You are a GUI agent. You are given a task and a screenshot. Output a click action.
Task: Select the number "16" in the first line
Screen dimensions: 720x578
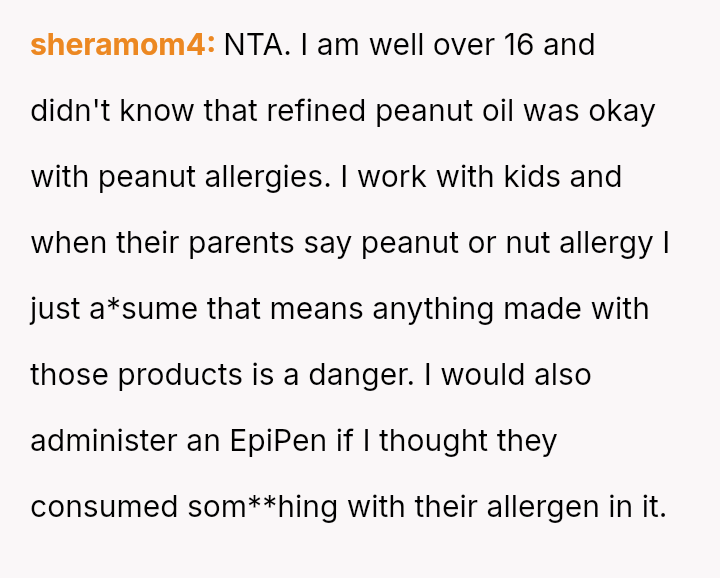click(518, 45)
